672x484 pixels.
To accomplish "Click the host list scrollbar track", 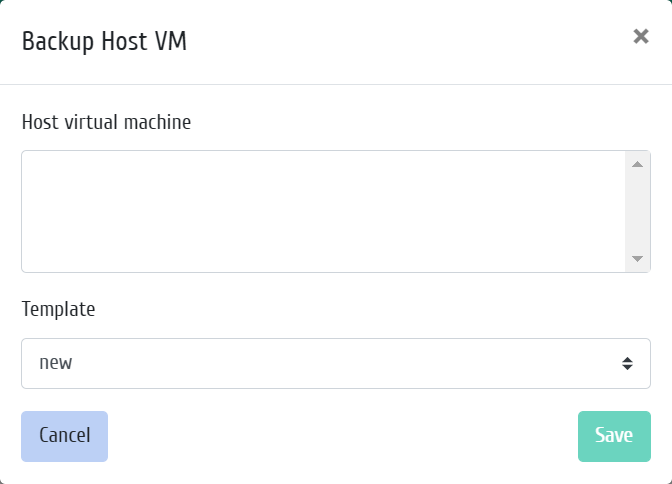I will pos(637,211).
